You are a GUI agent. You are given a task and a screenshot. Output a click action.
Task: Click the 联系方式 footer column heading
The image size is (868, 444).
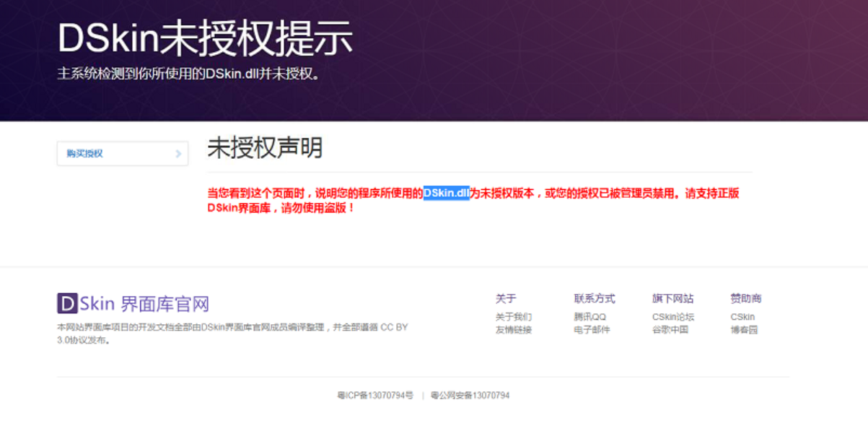[595, 298]
